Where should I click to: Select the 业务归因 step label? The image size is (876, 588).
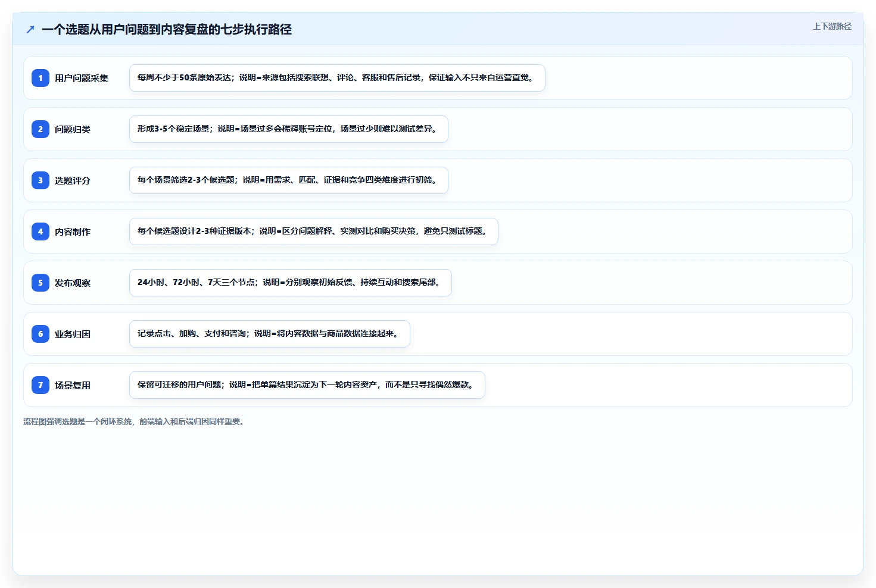coord(73,334)
